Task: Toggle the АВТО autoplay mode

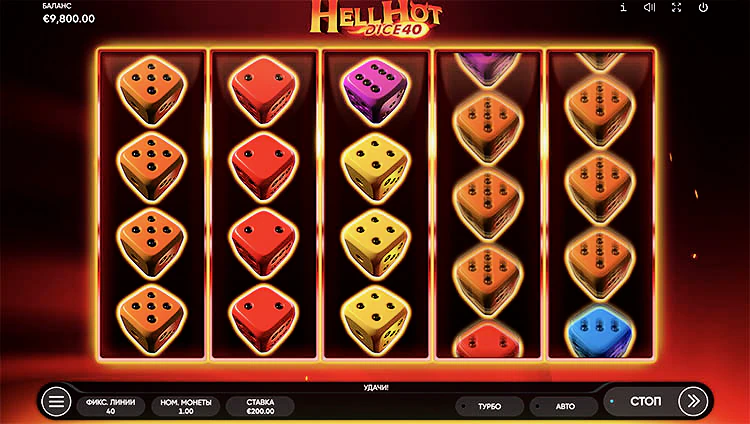Action: point(564,406)
